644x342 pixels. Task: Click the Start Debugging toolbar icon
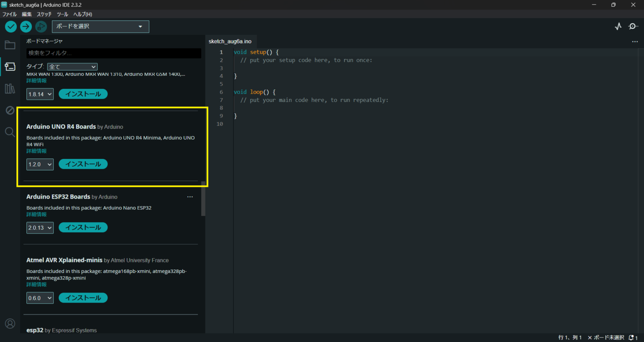click(x=41, y=26)
